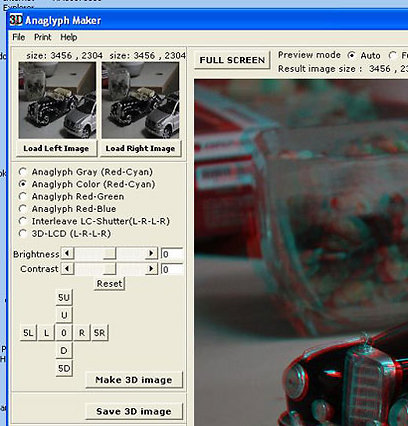Click Brightness slider left arrow

pyautogui.click(x=68, y=253)
